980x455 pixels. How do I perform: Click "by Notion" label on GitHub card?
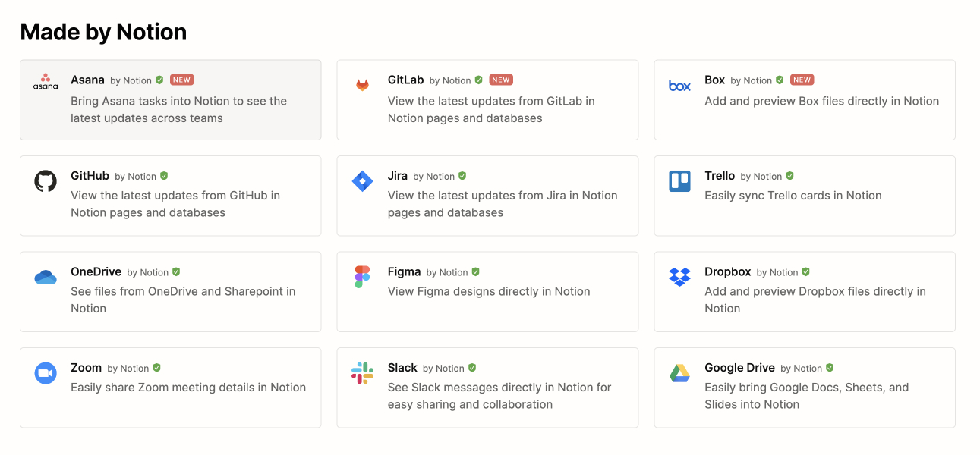click(x=135, y=177)
